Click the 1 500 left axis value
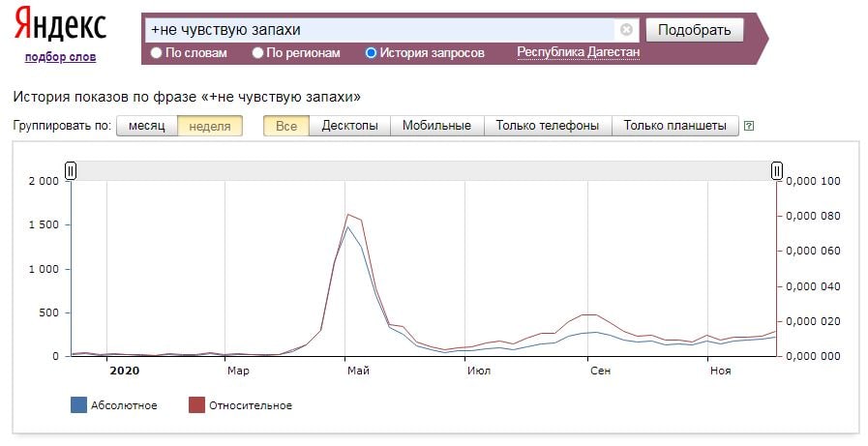The width and height of the screenshot is (868, 446). click(44, 224)
